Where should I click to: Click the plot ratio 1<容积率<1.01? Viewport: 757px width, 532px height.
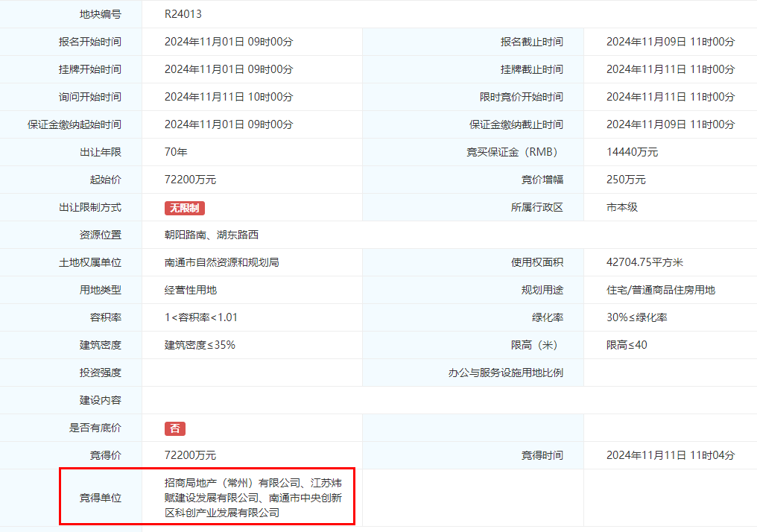(x=201, y=317)
